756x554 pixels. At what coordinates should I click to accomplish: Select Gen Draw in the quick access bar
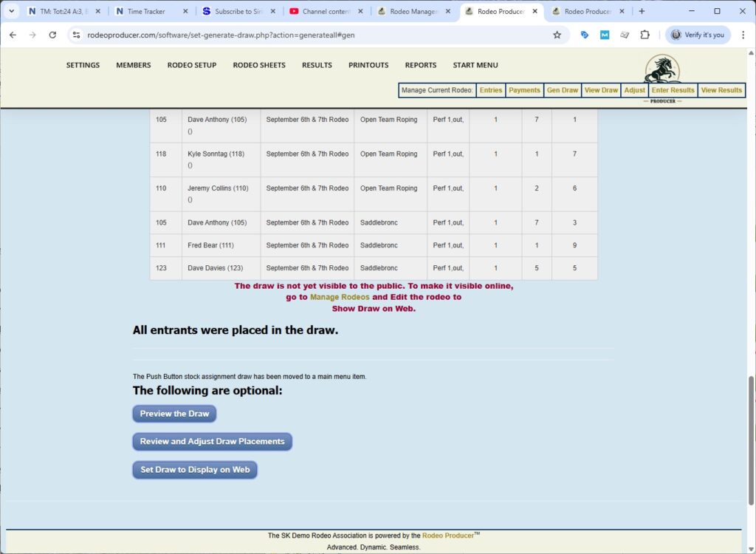[562, 89]
